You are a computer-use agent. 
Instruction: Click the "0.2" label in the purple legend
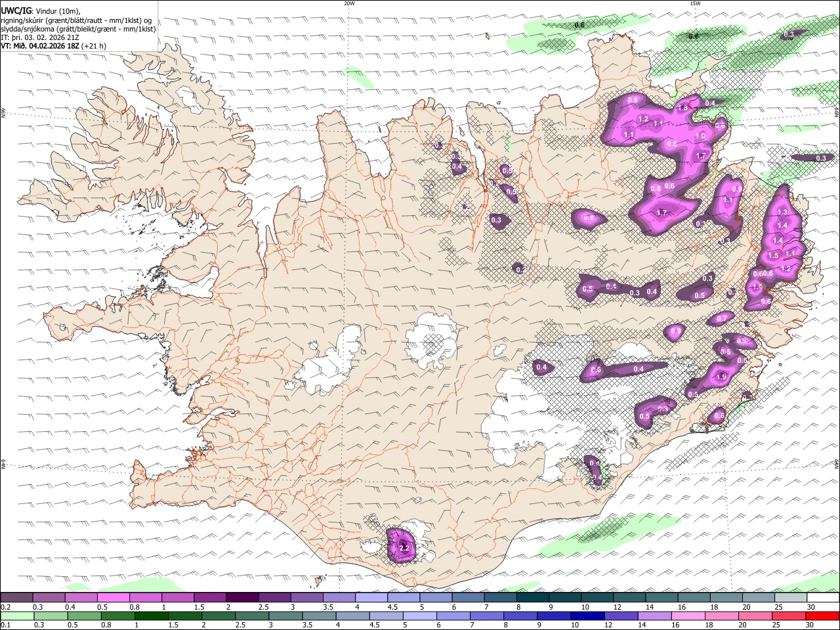tap(5, 607)
